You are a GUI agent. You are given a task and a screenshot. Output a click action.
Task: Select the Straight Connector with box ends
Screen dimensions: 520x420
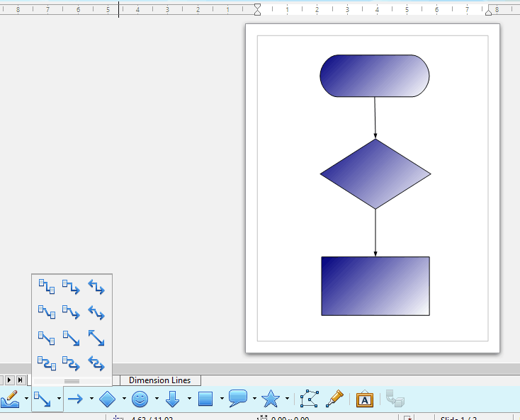tap(47, 338)
